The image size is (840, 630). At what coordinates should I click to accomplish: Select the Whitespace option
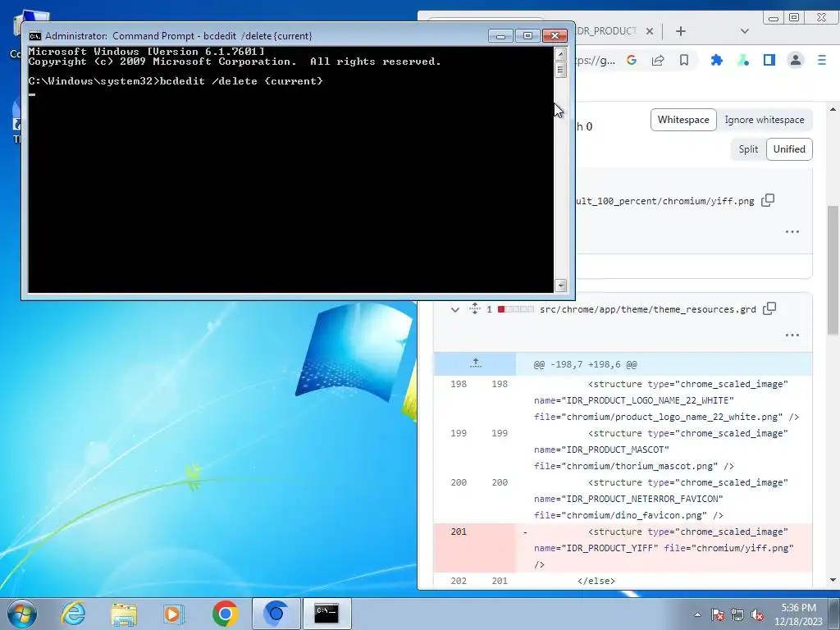coord(683,120)
